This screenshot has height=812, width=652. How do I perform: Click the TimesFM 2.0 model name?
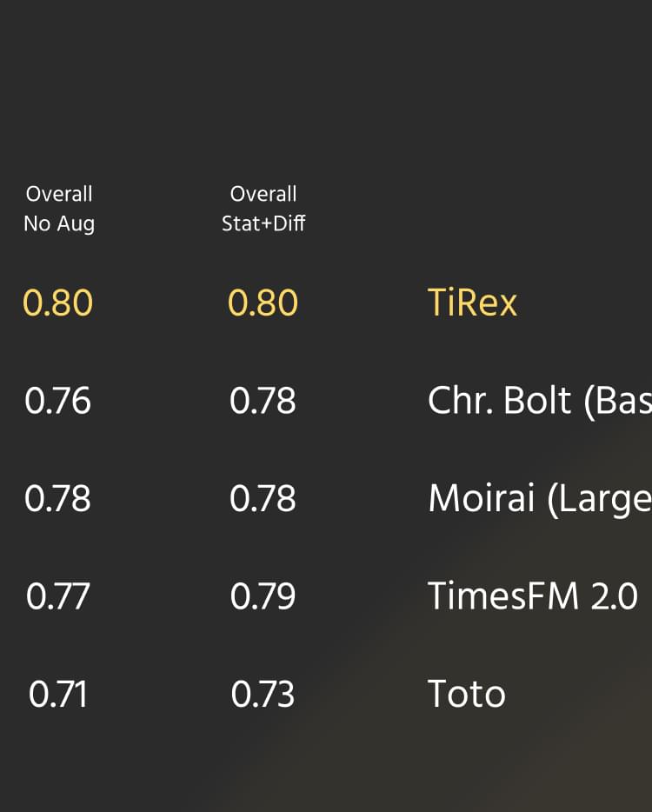click(533, 596)
